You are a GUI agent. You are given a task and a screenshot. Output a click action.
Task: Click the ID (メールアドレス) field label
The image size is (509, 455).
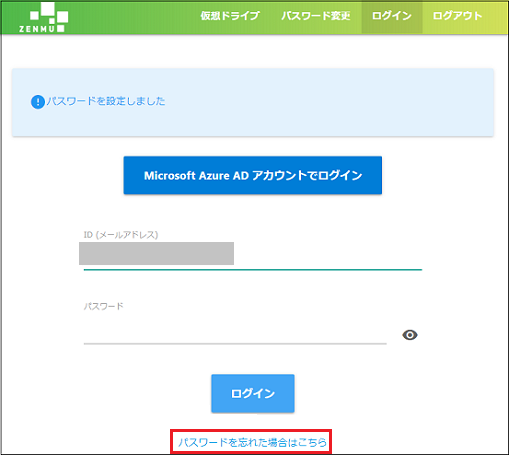pos(121,235)
